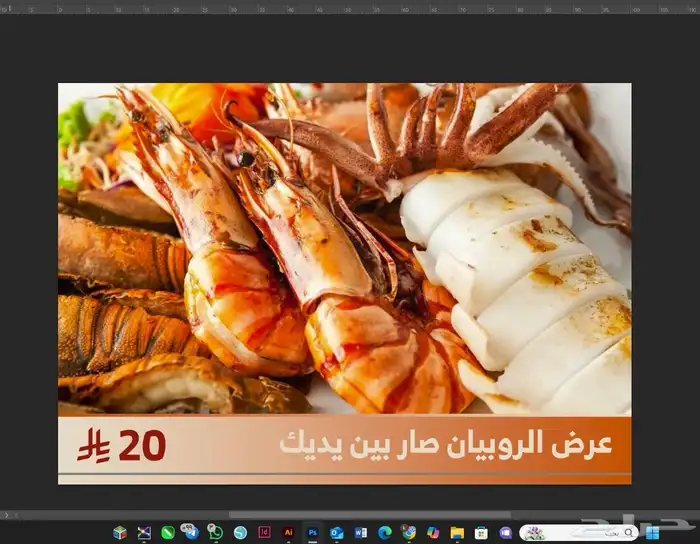Open Adobe Photoshop from the taskbar
700x544 pixels.
click(x=312, y=532)
